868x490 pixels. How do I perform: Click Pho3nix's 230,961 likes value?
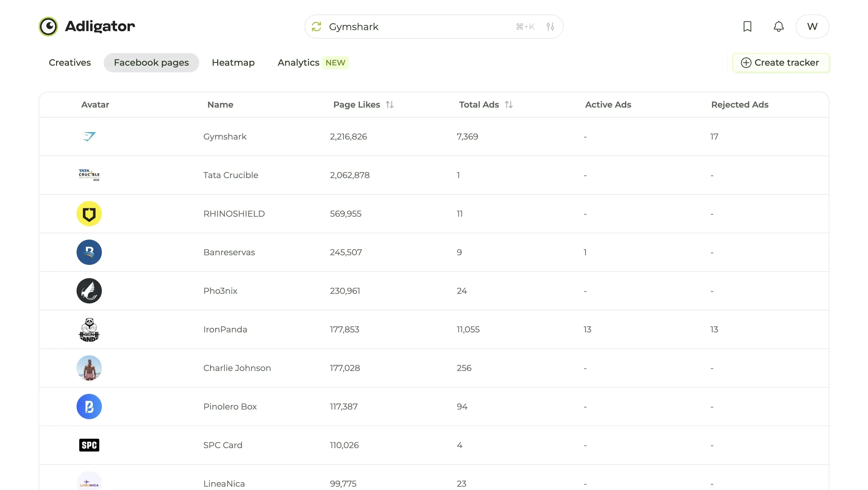tap(345, 291)
